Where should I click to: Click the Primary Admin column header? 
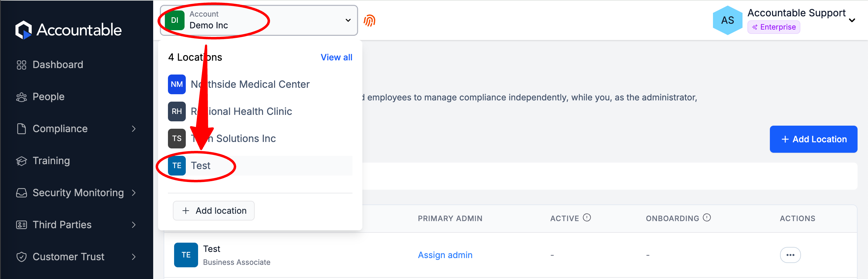pos(450,218)
